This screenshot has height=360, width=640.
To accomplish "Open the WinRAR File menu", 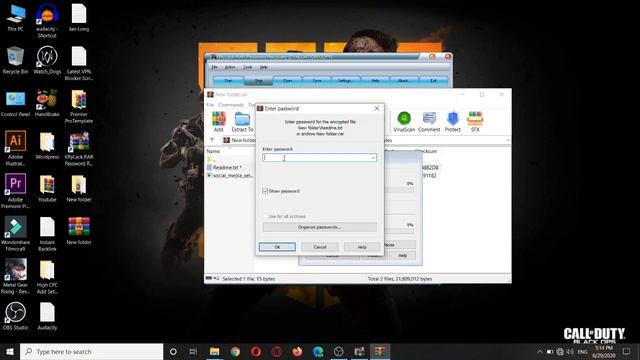I will pyautogui.click(x=210, y=105).
